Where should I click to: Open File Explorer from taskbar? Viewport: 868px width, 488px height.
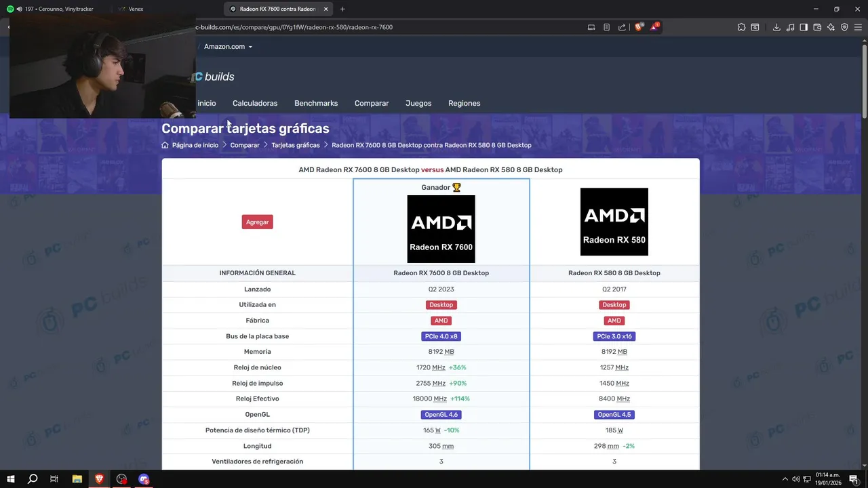click(77, 479)
